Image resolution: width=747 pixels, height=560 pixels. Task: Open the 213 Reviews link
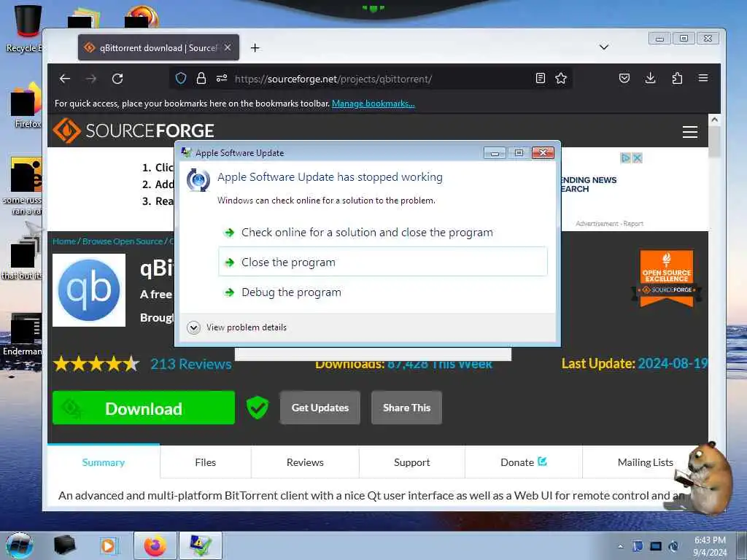(191, 365)
